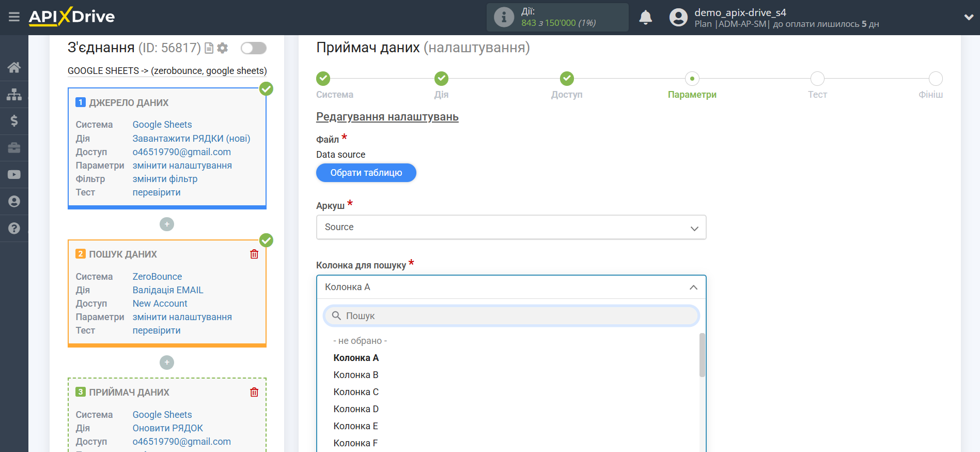
Task: Click the Обрати таблицю button
Action: pyautogui.click(x=366, y=173)
